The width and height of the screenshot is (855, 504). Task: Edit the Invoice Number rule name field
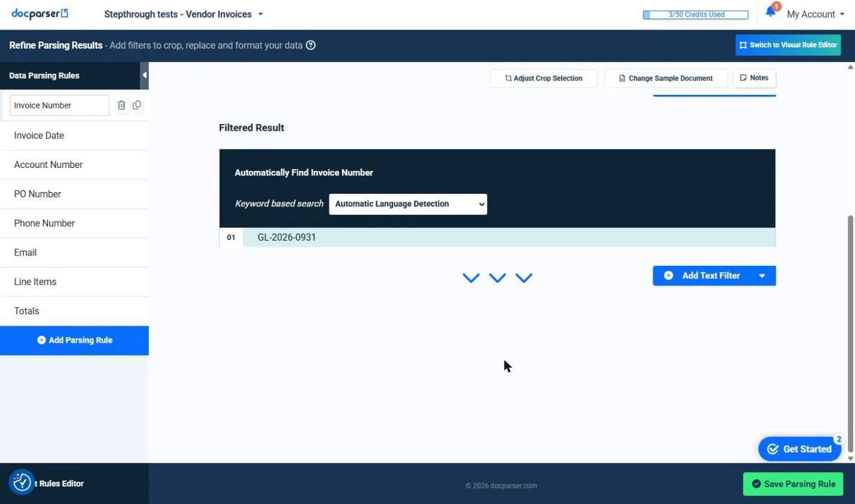coord(59,105)
